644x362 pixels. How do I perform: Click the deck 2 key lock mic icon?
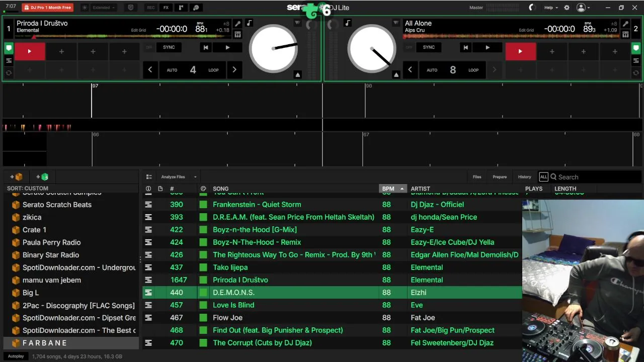625,24
